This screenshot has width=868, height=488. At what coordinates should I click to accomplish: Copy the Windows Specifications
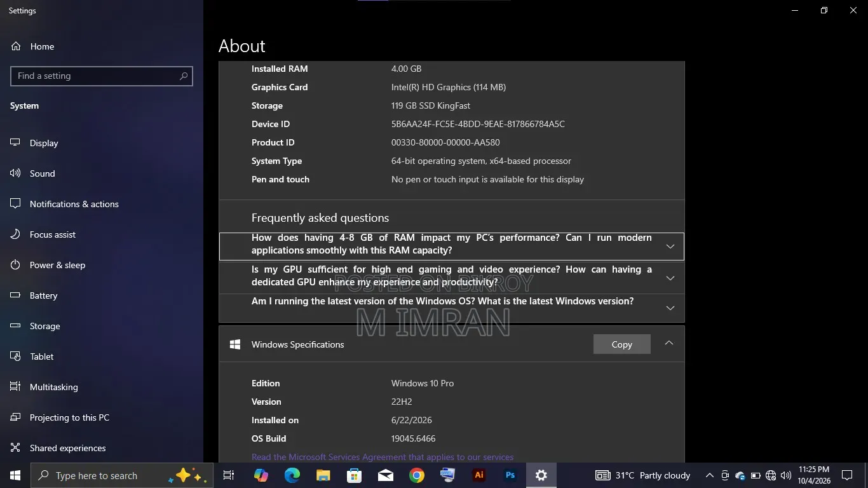point(621,344)
